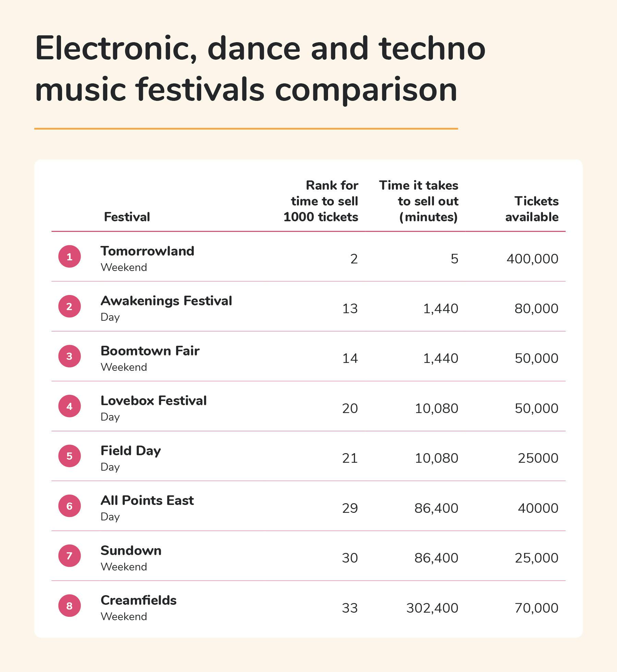Click the orange line under the title

(246, 129)
